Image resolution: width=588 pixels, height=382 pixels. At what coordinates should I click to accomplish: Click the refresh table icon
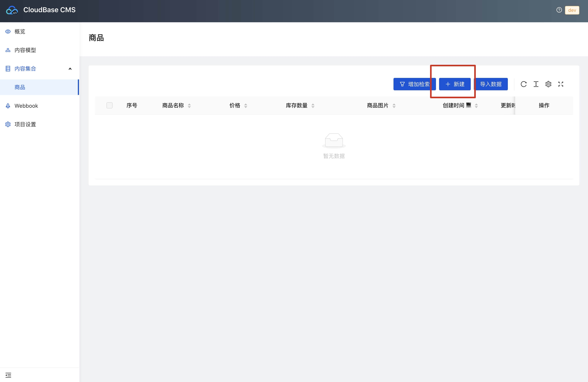pos(523,84)
